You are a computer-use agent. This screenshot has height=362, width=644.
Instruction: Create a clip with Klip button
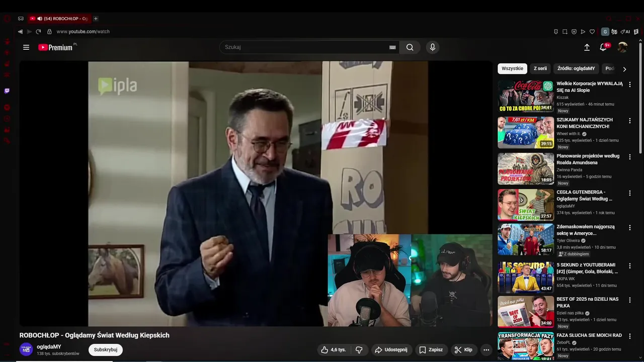463,350
